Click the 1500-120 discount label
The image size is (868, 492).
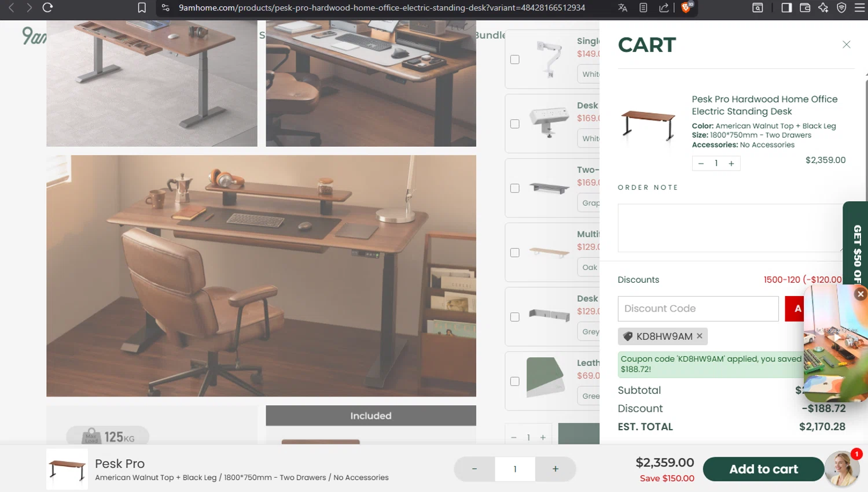pos(803,280)
